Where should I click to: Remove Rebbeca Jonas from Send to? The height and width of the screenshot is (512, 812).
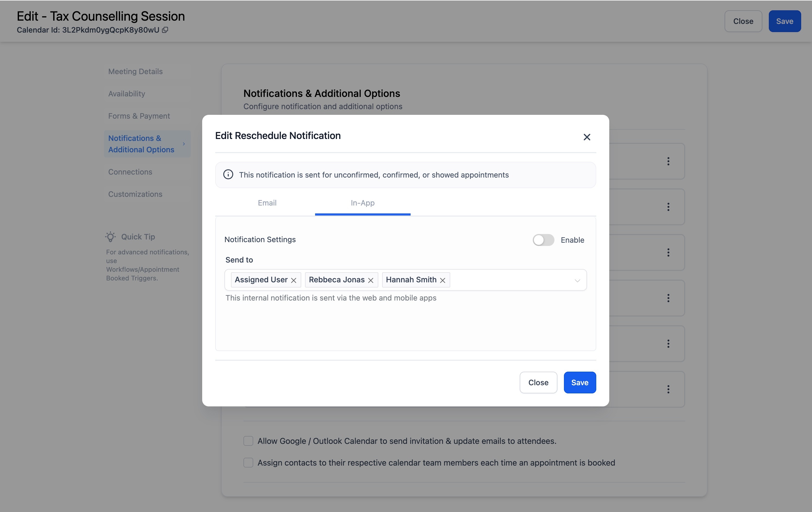[x=371, y=280]
